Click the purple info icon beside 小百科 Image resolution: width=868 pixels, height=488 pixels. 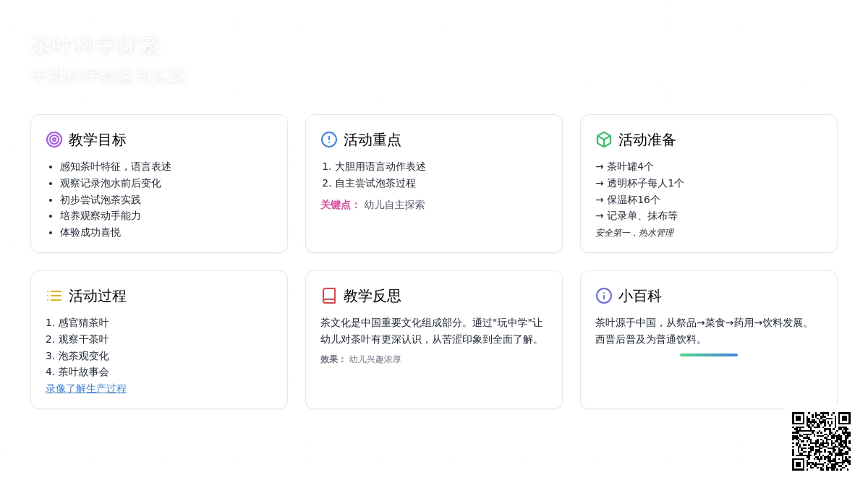[604, 296]
